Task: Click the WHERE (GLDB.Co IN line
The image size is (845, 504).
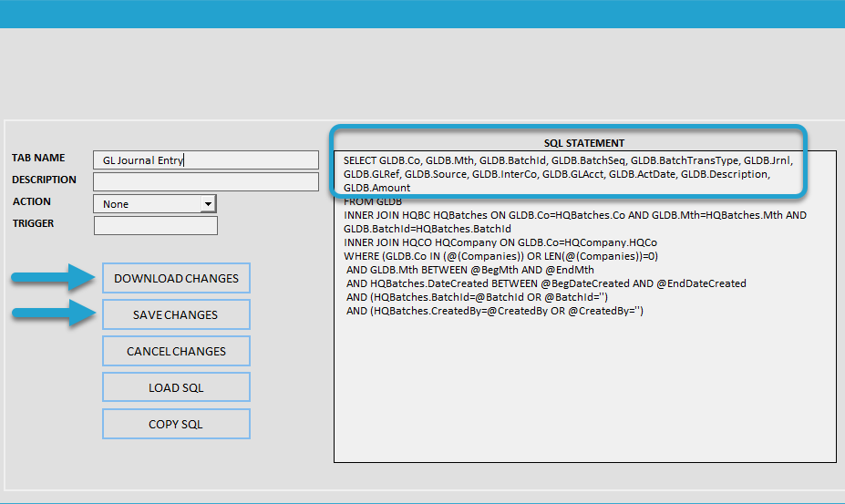Action: click(500, 256)
